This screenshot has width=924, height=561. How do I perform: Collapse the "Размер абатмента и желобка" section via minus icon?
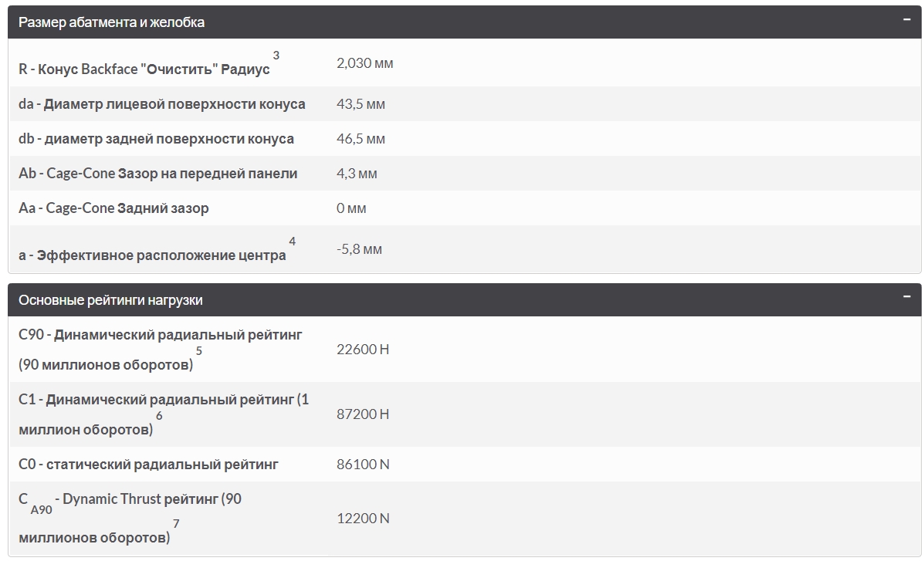(907, 20)
